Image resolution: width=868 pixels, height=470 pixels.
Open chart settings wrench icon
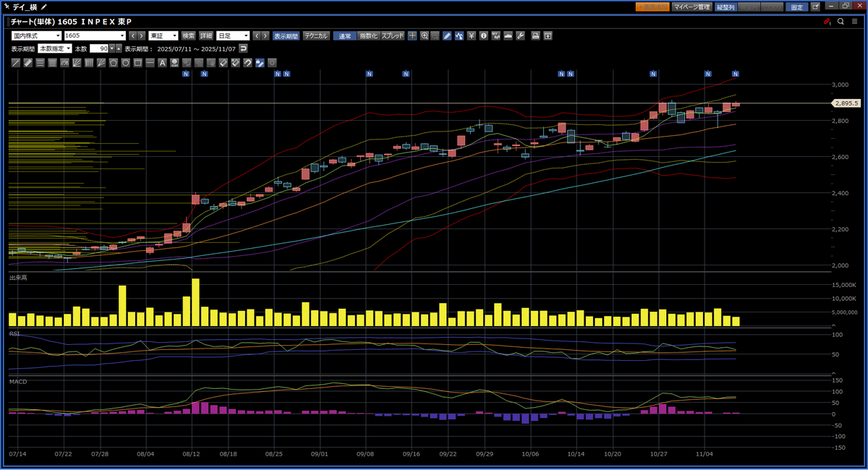point(520,35)
